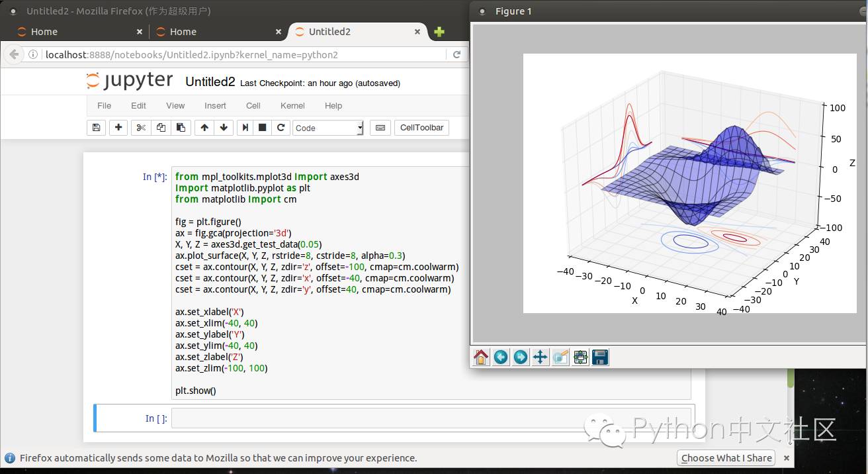
Task: Click the CellToolbar button
Action: click(x=421, y=128)
